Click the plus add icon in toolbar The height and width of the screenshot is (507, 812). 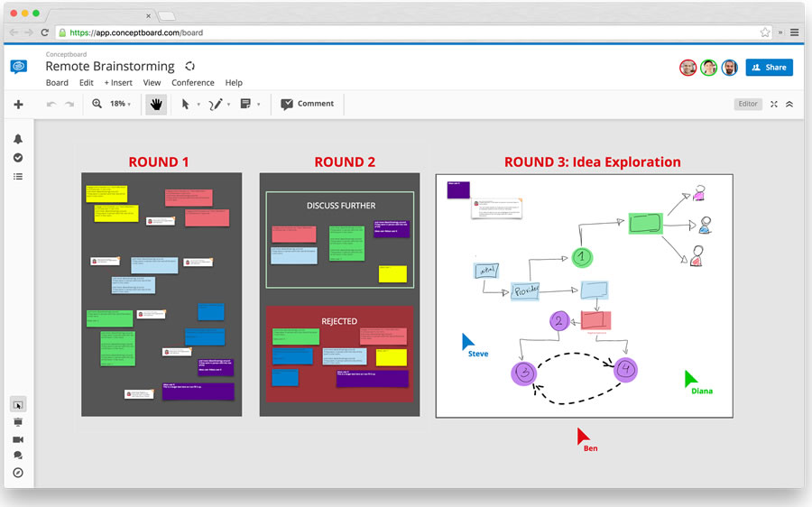[18, 104]
